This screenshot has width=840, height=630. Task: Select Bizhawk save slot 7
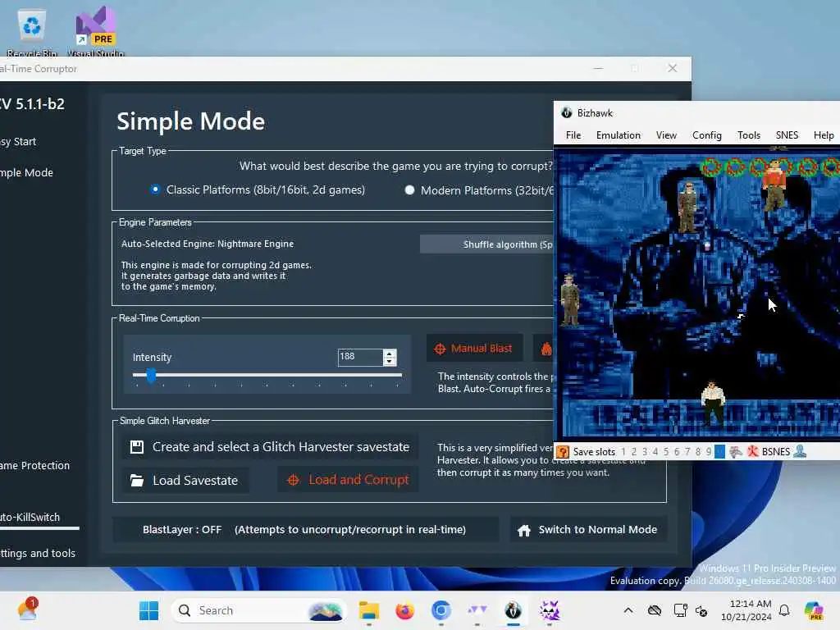pos(687,452)
